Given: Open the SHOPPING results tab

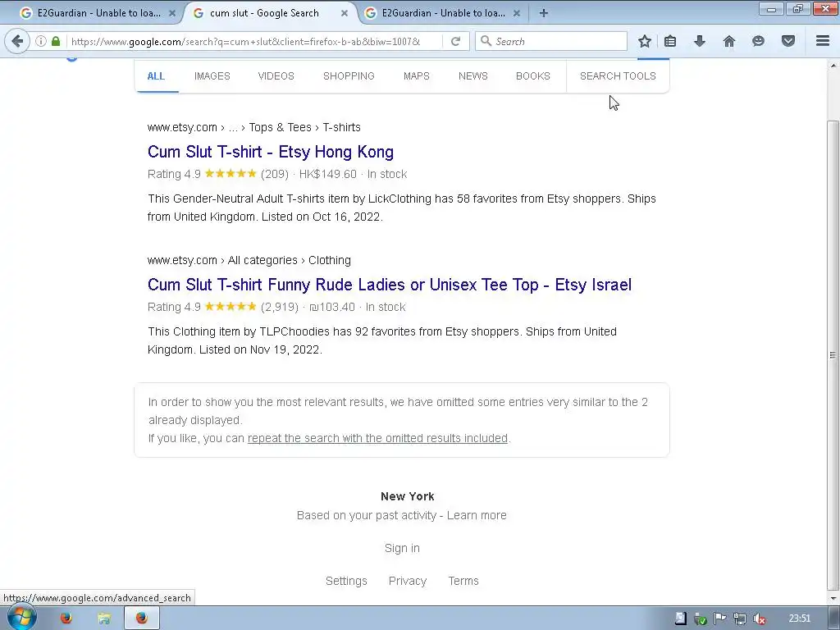Looking at the screenshot, I should (x=349, y=76).
